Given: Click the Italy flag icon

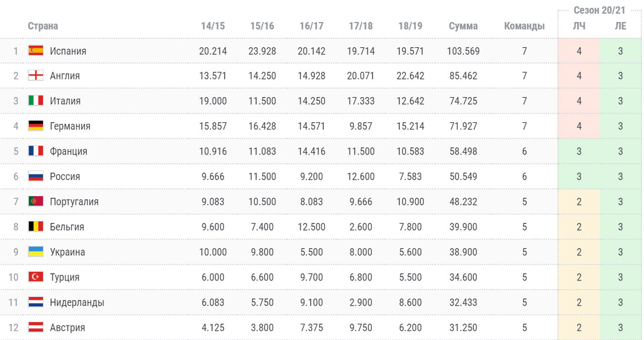Looking at the screenshot, I should click(36, 101).
